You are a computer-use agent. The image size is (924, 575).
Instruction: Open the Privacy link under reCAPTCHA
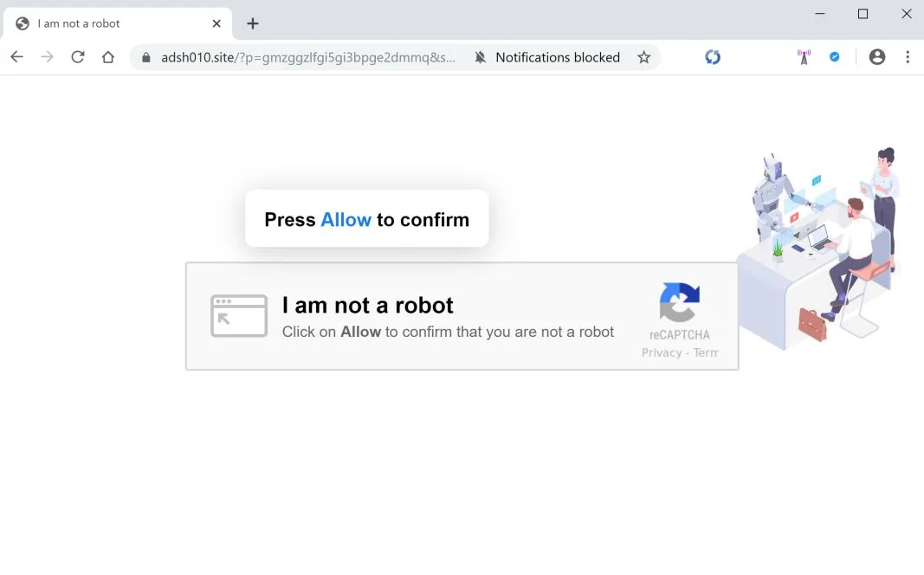662,352
